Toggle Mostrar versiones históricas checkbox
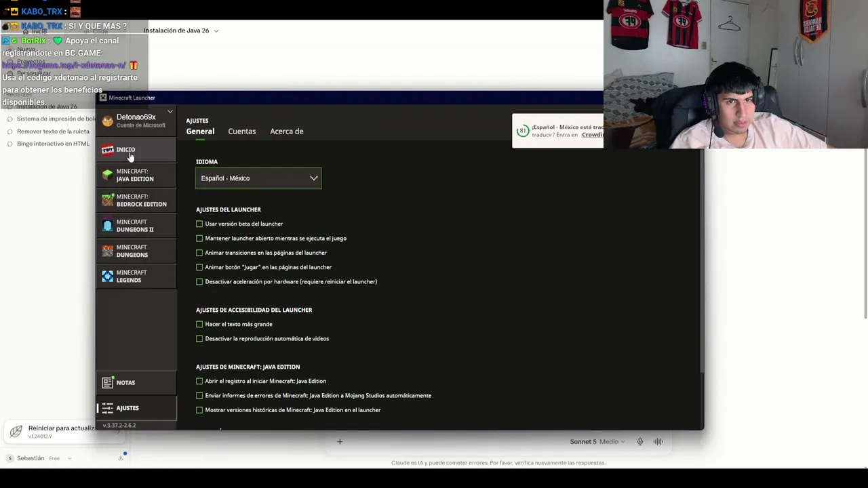868x488 pixels. [x=199, y=410]
